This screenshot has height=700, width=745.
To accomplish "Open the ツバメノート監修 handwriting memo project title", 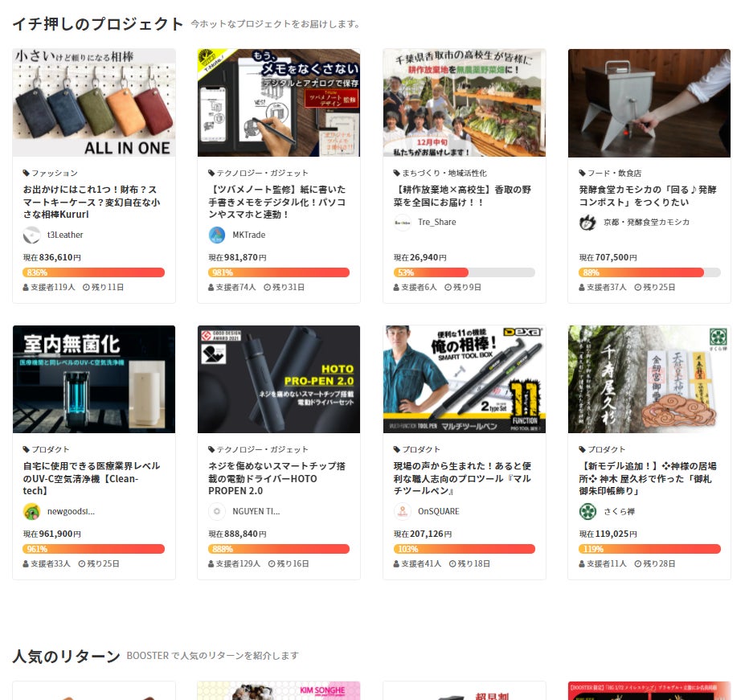I will pyautogui.click(x=277, y=202).
